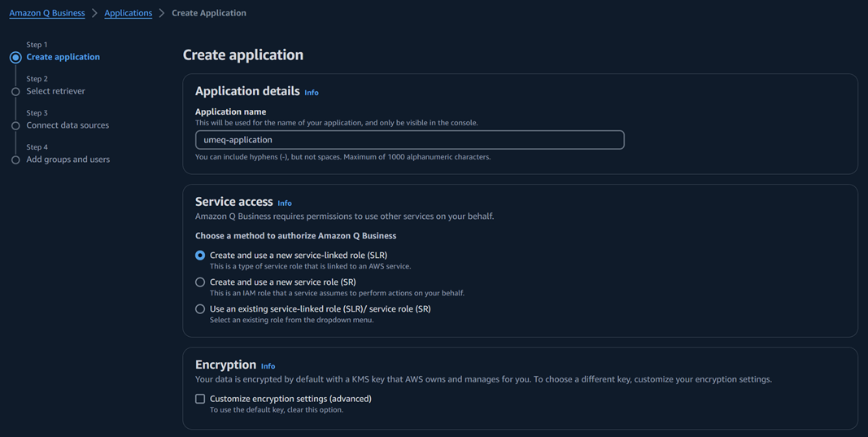The image size is (868, 437).
Task: Click the Step 4 circle indicator
Action: pos(15,160)
